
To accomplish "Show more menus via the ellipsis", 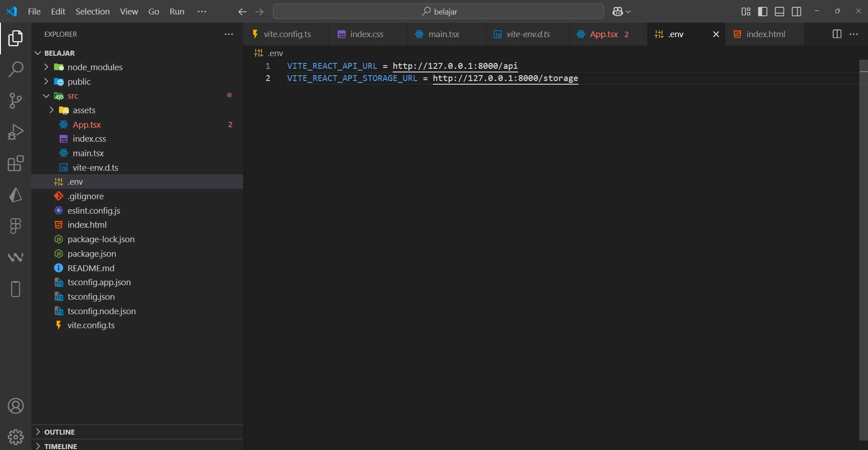I will pyautogui.click(x=202, y=12).
